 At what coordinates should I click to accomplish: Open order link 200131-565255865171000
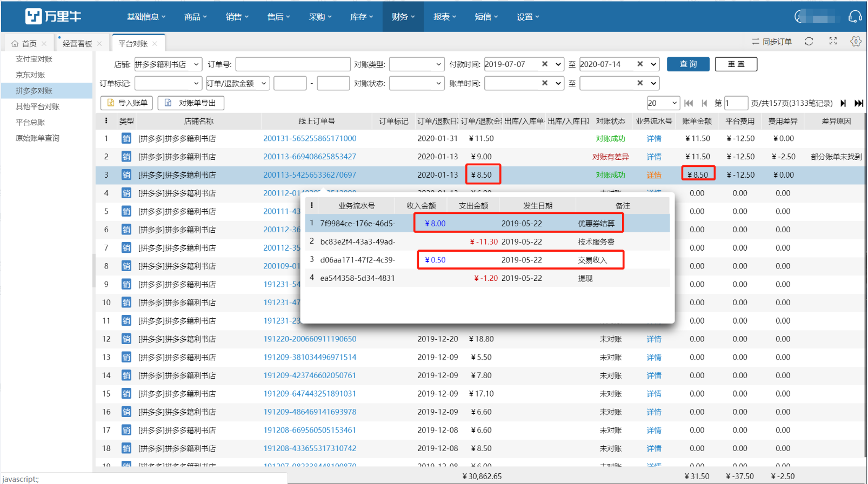pyautogui.click(x=310, y=139)
